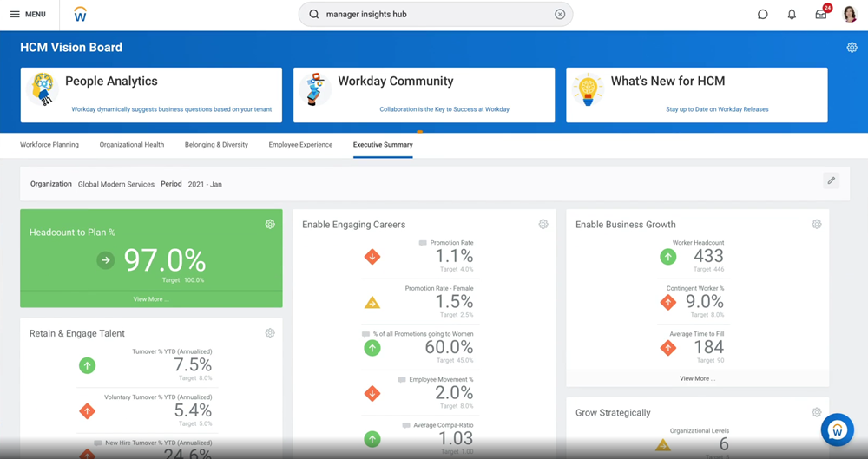Click Promotions going to Women green indicator
The image size is (868, 459).
(x=372, y=348)
